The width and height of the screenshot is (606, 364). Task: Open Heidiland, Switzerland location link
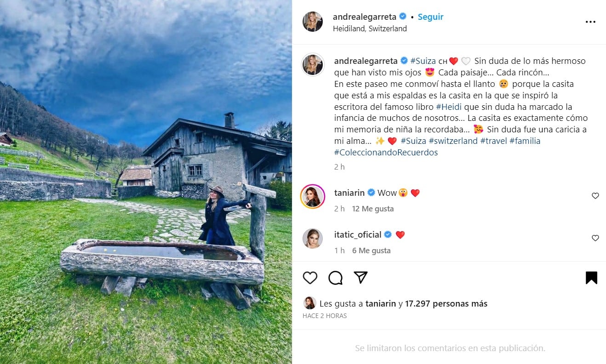(x=370, y=28)
